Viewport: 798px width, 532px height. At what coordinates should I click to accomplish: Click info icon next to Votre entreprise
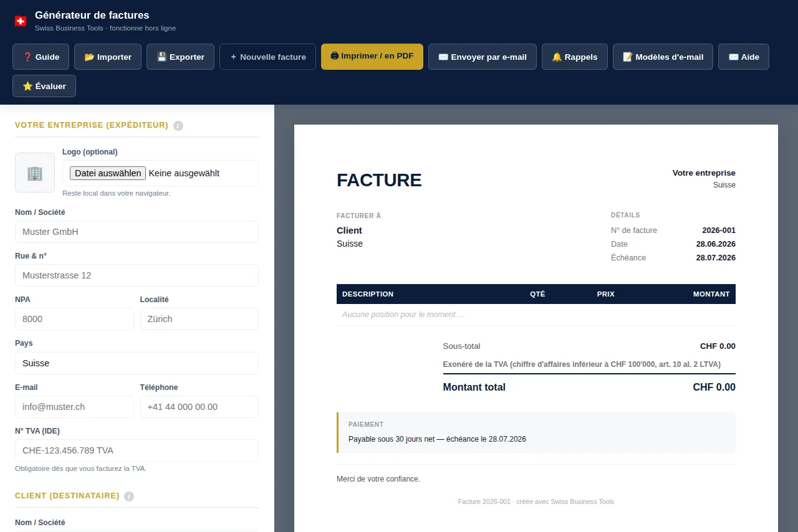coord(178,126)
